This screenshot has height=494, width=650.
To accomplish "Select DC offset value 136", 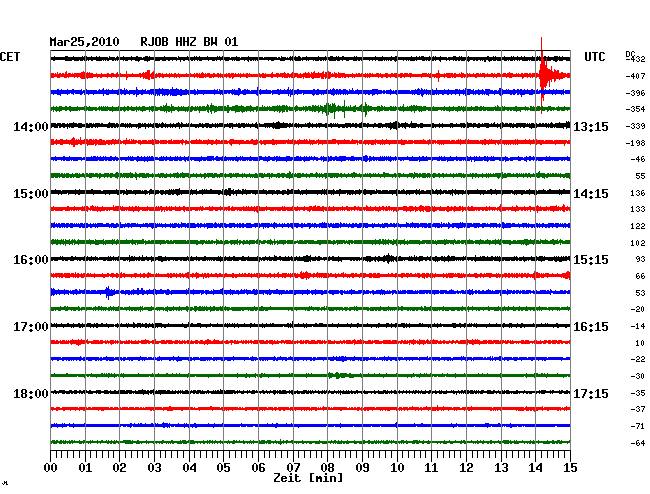I will coord(638,193).
